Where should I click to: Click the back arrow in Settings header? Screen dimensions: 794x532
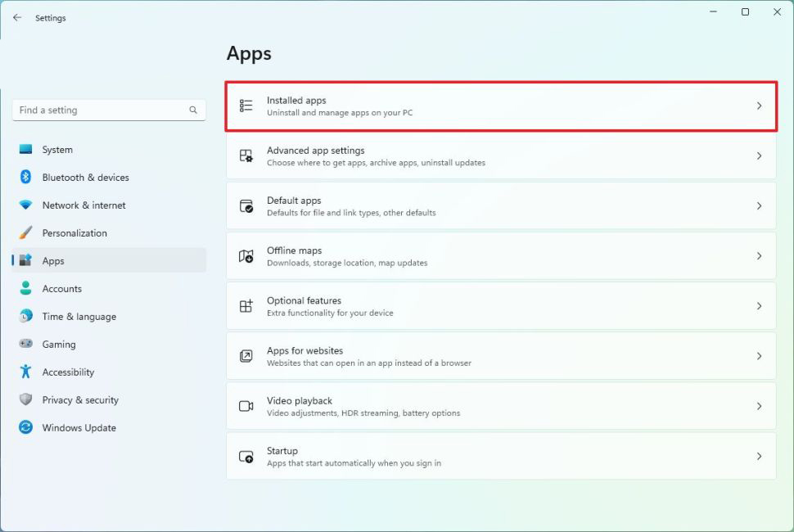(x=17, y=17)
